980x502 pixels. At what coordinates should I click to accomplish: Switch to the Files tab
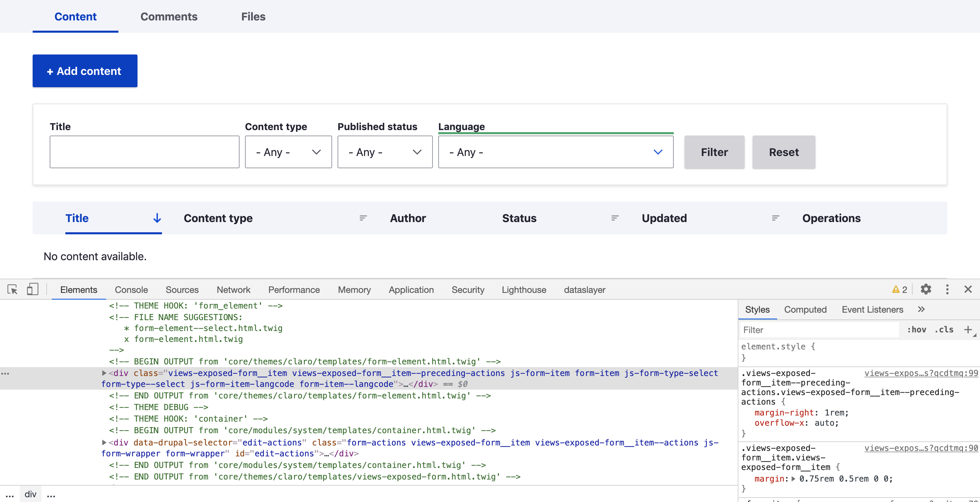(254, 16)
